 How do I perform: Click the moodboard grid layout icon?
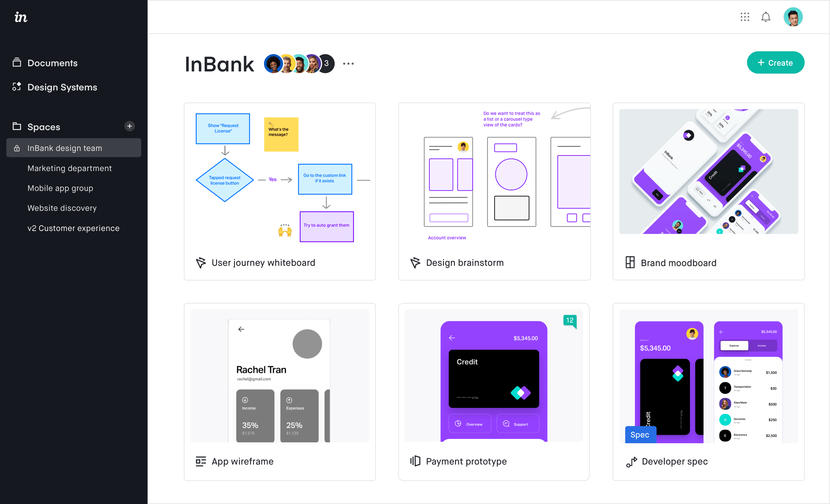click(630, 262)
